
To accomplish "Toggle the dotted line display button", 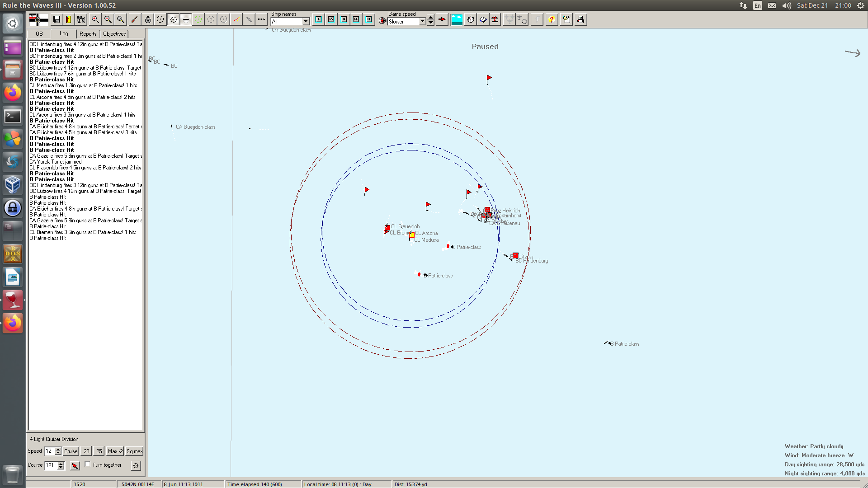I will pos(262,19).
